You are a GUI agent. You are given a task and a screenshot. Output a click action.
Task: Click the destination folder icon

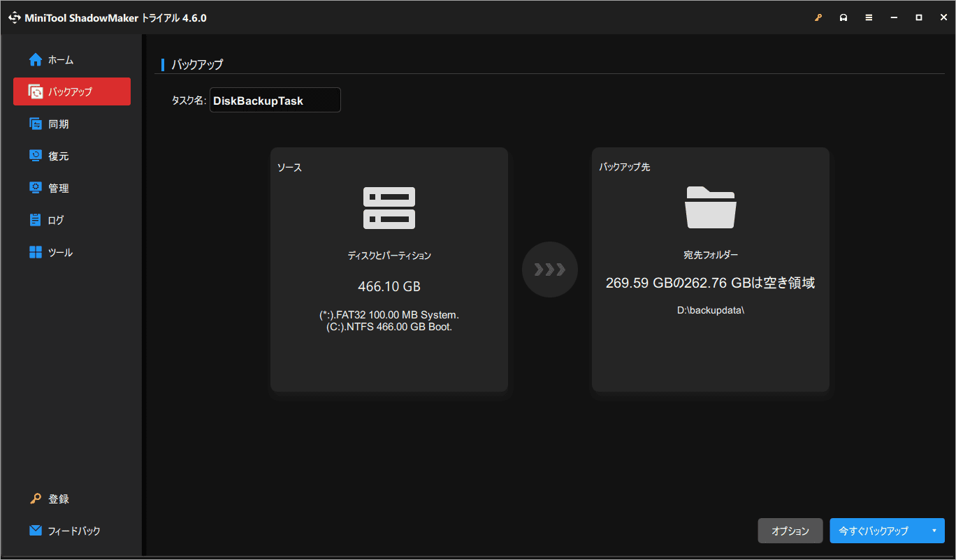711,207
